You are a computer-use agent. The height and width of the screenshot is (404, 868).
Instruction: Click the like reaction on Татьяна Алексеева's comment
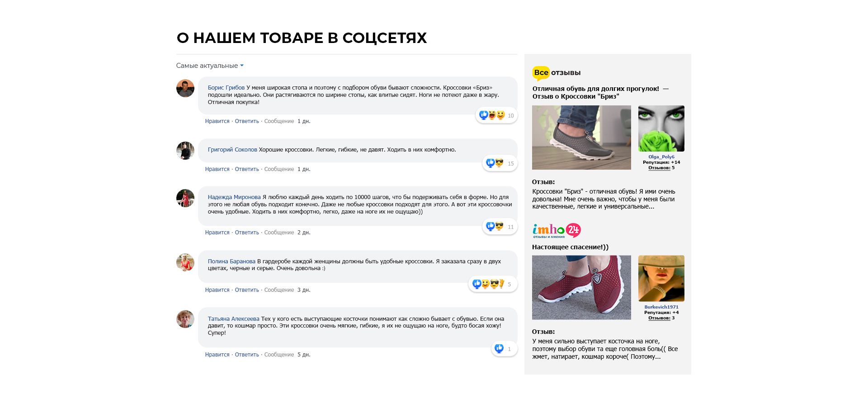pyautogui.click(x=499, y=349)
